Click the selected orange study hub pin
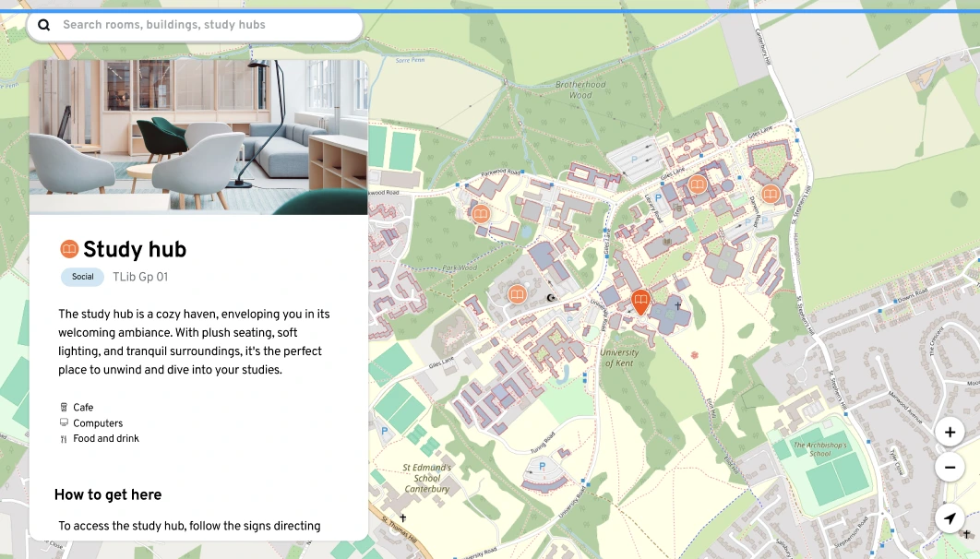 (640, 301)
